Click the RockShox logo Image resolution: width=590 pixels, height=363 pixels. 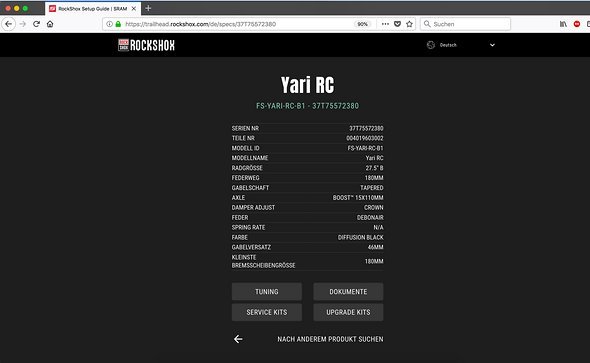click(146, 45)
